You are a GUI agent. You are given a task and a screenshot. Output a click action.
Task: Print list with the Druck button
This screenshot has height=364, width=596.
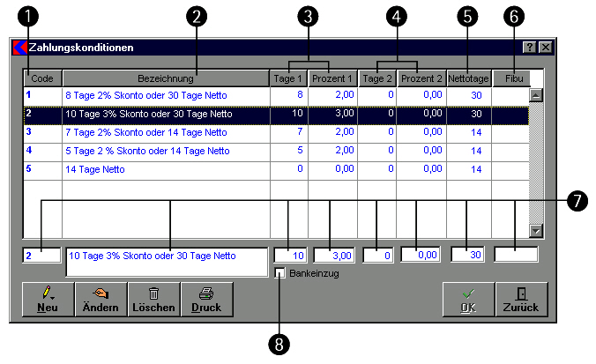click(206, 299)
